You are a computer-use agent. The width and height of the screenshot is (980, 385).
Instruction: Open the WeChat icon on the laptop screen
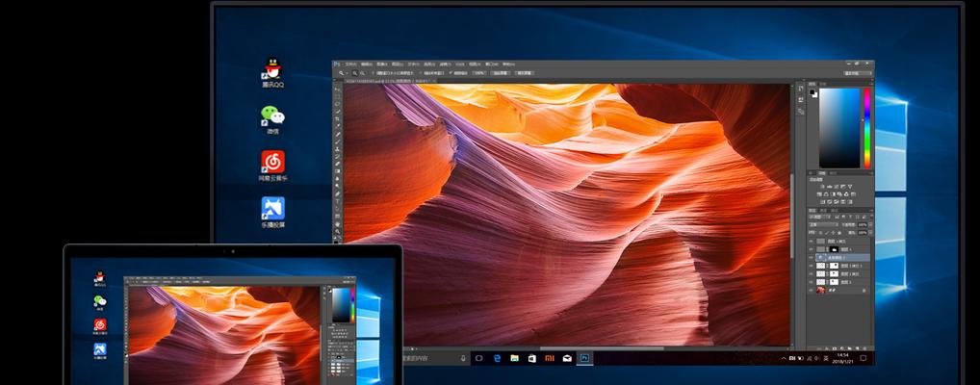tap(99, 302)
